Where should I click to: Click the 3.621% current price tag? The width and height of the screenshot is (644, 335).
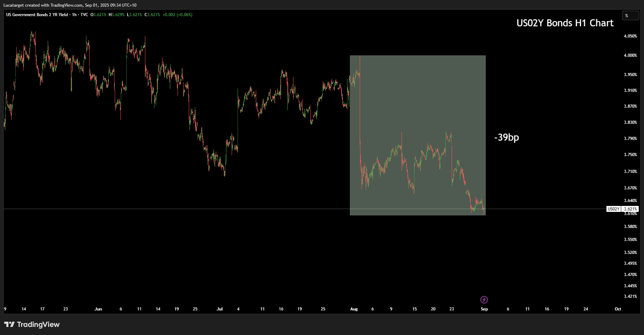point(630,209)
